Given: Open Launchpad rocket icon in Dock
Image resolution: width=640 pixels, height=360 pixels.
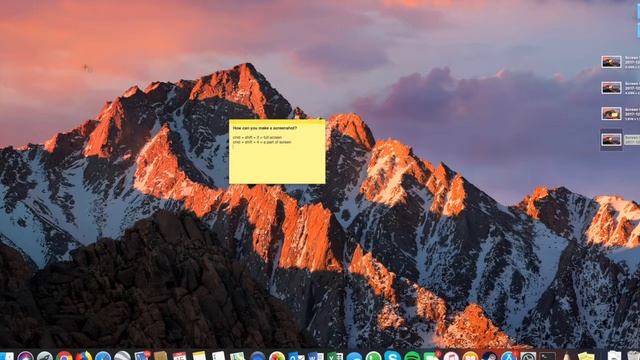Looking at the screenshot, I should pos(45,356).
